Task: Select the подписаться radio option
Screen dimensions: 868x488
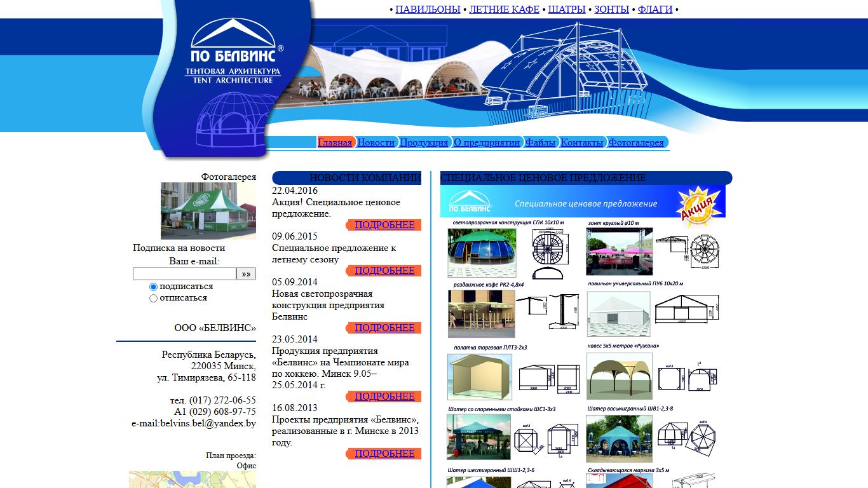Action: 153,287
